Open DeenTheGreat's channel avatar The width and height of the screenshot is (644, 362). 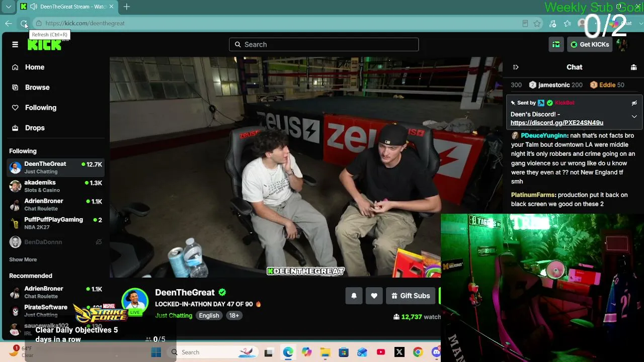click(135, 301)
